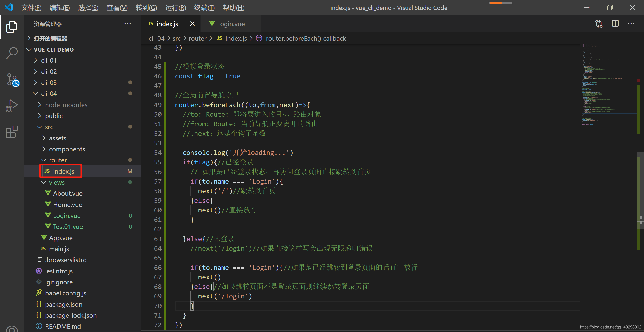Select index.js in the router folder
The width and height of the screenshot is (644, 332).
pos(64,171)
